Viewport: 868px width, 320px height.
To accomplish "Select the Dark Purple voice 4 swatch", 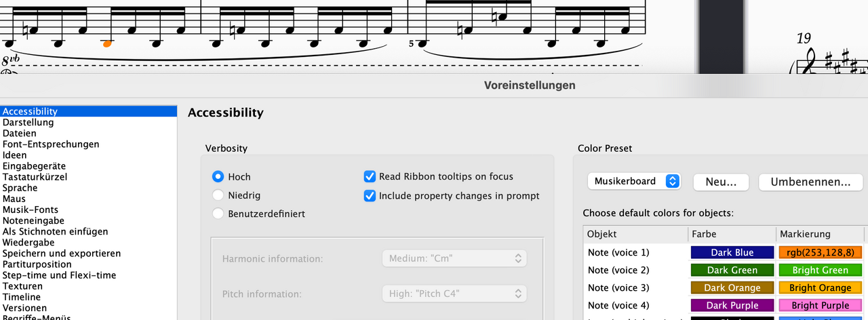I will click(732, 305).
